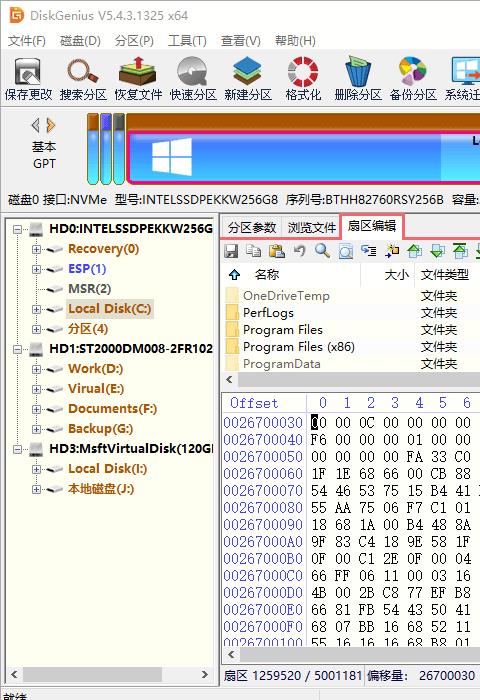Screen dimensions: 480x700
Task: Choose 新建分区 (New partition) icon
Action: pos(248,79)
